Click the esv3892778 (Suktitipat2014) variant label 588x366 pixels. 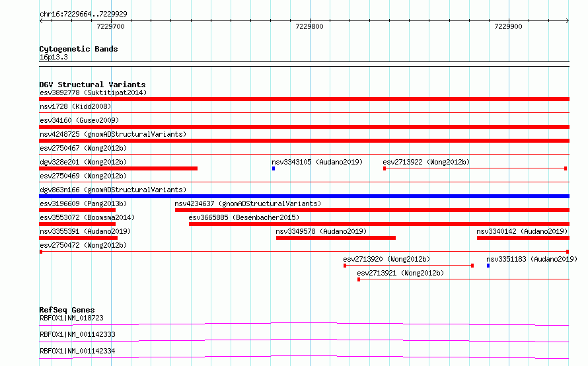click(x=93, y=92)
